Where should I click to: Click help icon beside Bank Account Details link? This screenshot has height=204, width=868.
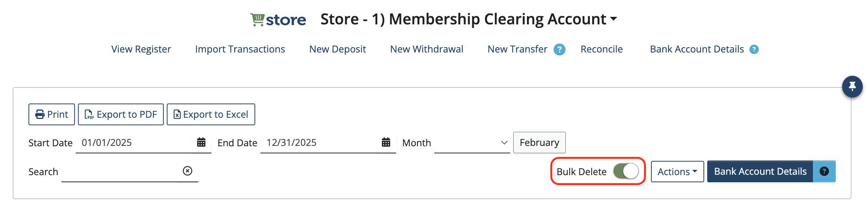coord(754,49)
